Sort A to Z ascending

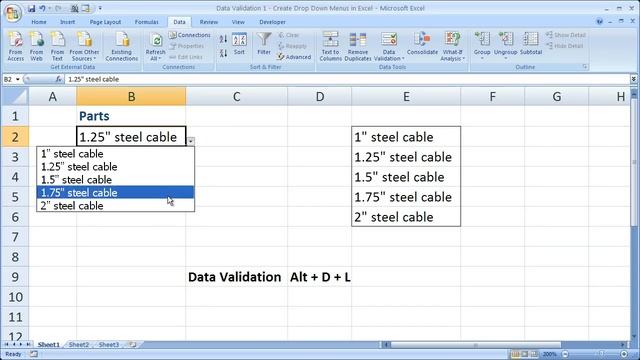point(223,39)
